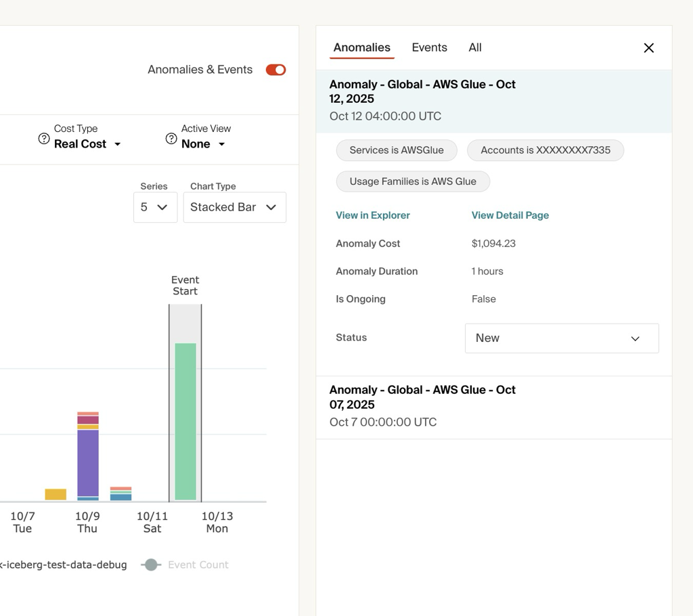Close the anomalies side panel
Screen dimensions: 693x616
pyautogui.click(x=648, y=48)
